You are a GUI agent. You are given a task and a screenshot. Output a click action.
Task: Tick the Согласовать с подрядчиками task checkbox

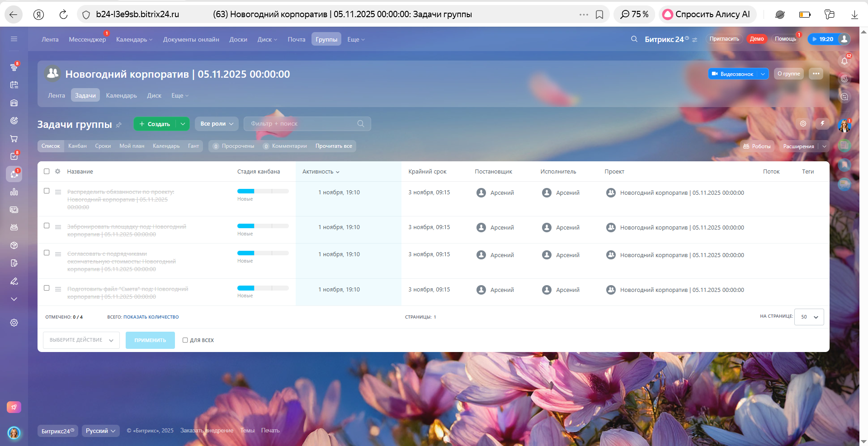click(47, 253)
